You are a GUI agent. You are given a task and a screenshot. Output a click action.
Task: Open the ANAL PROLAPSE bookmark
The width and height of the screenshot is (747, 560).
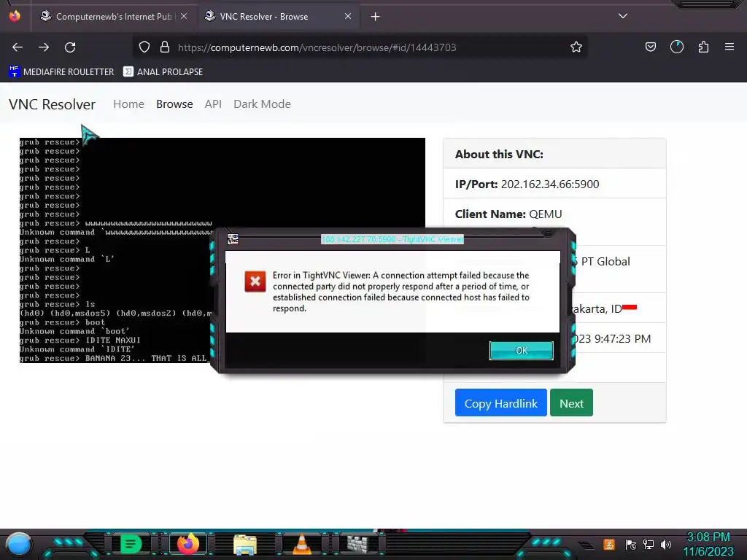163,72
